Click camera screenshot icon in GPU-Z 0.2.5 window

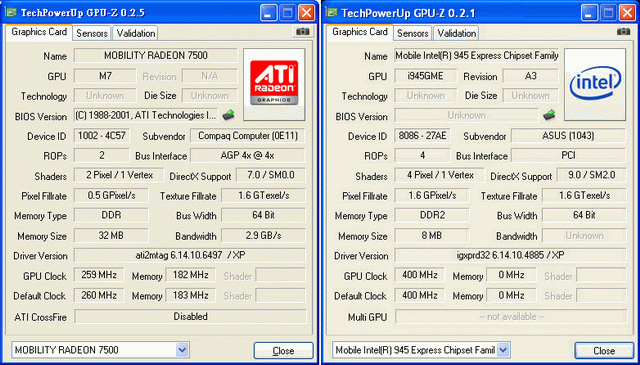[302, 31]
